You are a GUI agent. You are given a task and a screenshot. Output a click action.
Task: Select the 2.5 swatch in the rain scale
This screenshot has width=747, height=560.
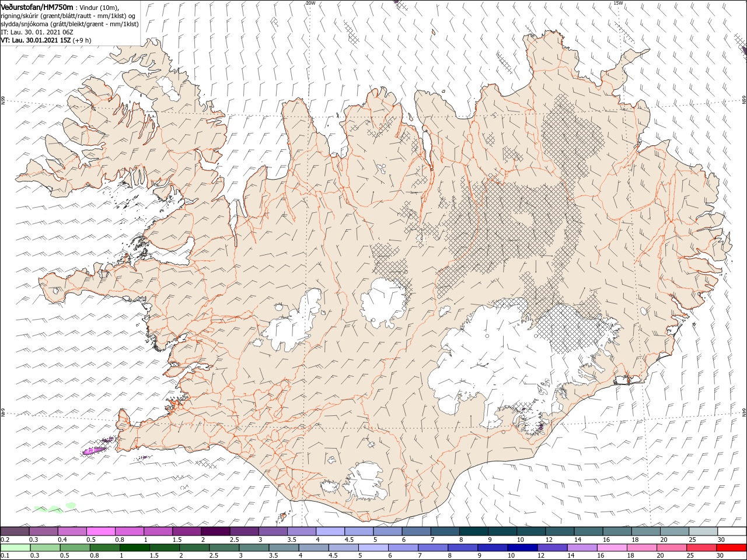[224, 548]
